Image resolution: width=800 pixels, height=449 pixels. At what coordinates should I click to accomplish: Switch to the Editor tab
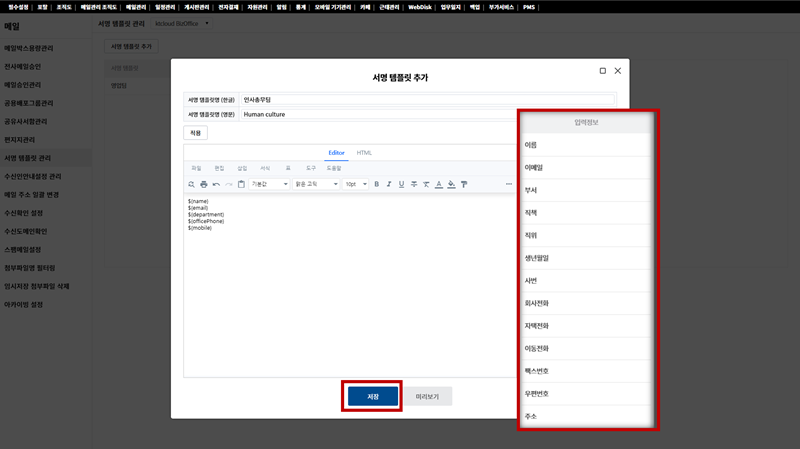click(336, 153)
